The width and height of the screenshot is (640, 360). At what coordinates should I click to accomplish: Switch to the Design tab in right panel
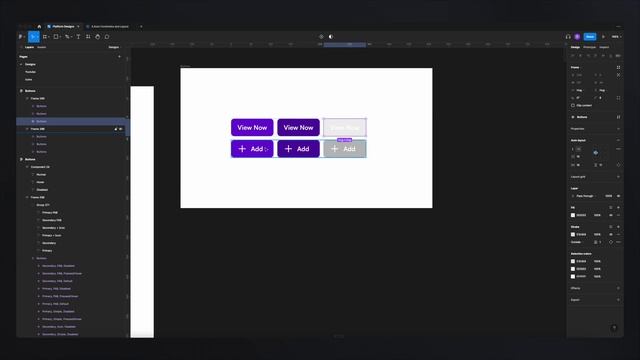(576, 47)
